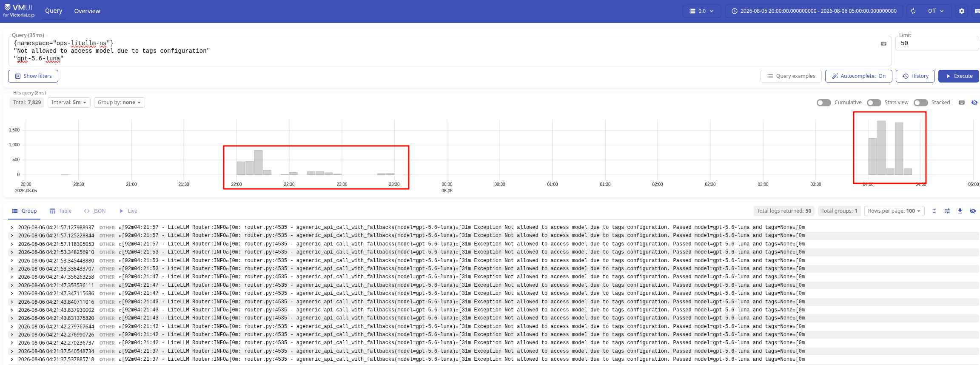Expand the log row at 04:21:43.840711016
This screenshot has width=980, height=365.
coord(12,302)
